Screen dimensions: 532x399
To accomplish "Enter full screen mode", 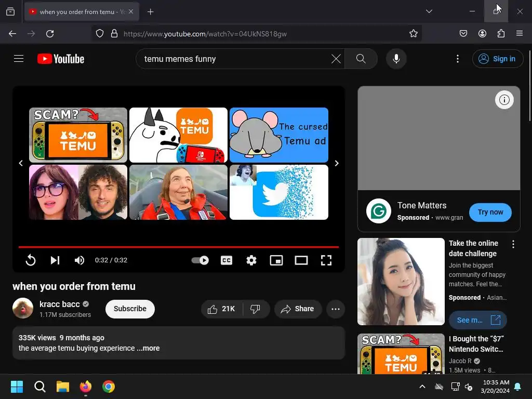I will 326,260.
